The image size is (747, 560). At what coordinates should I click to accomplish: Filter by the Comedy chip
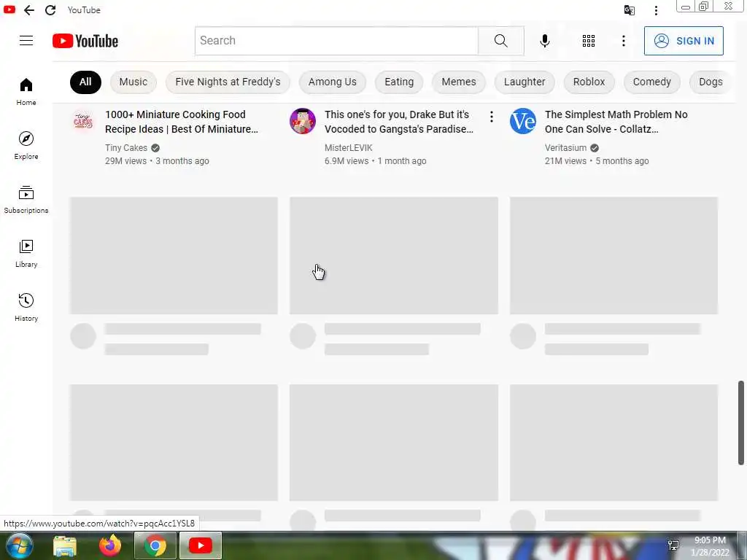coord(651,82)
